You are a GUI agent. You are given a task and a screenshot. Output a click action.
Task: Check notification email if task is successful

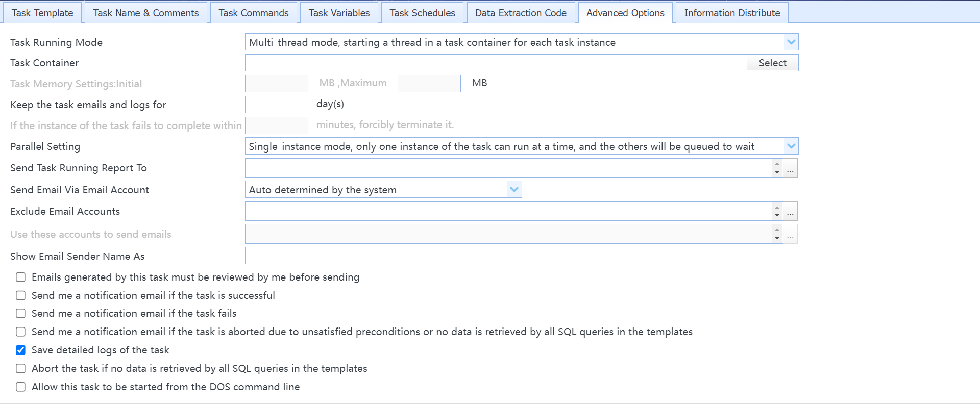point(20,295)
